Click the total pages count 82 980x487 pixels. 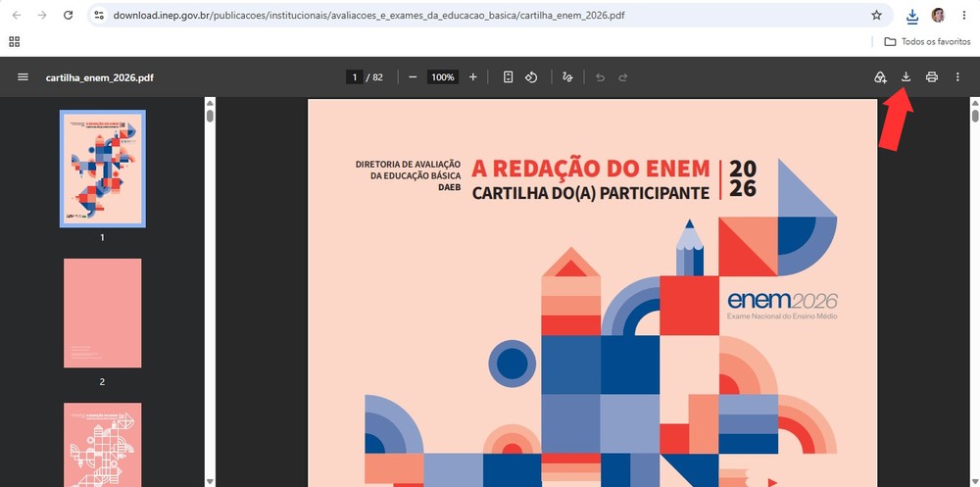pyautogui.click(x=377, y=77)
